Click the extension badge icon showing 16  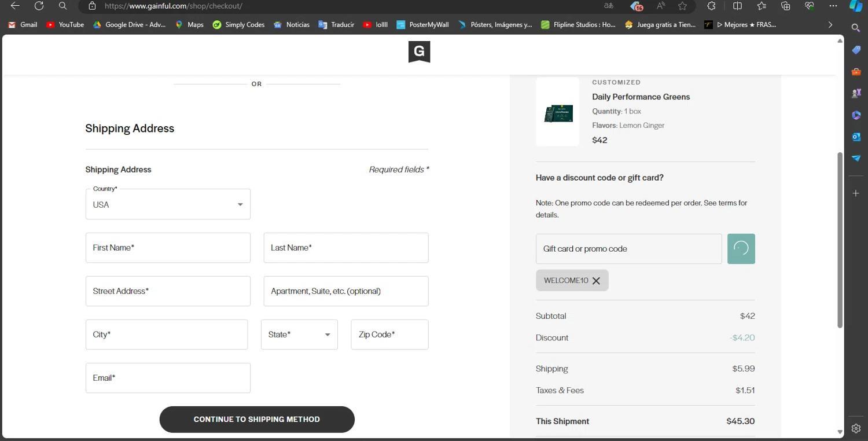click(636, 6)
